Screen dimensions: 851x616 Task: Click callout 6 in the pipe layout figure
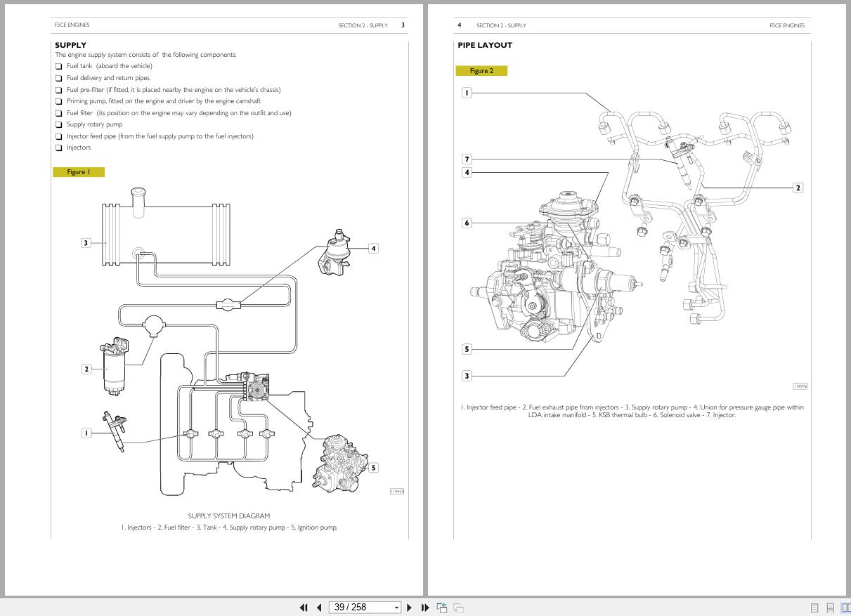(x=467, y=223)
